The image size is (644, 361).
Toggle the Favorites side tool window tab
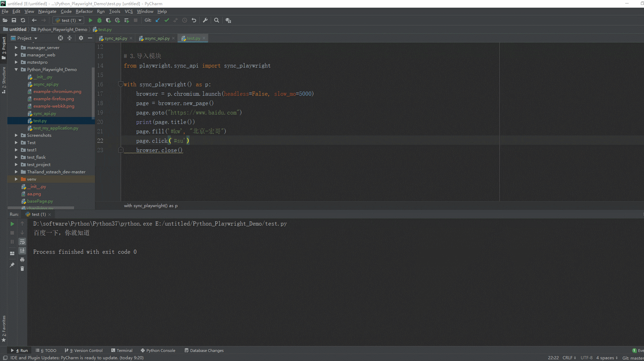[4, 329]
